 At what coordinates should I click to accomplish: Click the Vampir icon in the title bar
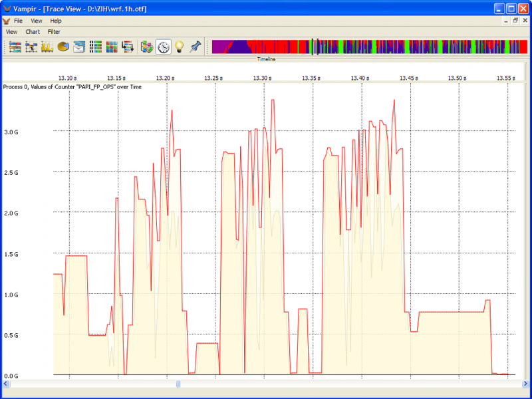point(7,9)
